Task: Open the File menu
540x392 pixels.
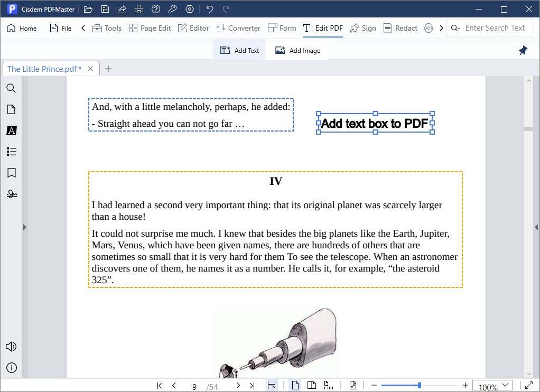Action: click(61, 28)
